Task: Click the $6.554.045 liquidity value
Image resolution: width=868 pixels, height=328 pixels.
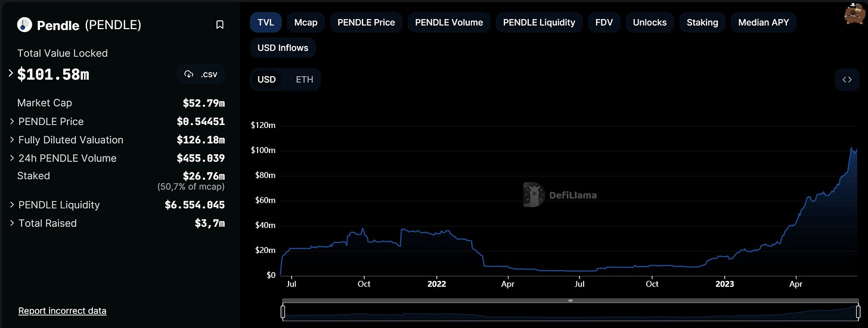Action: pos(195,205)
